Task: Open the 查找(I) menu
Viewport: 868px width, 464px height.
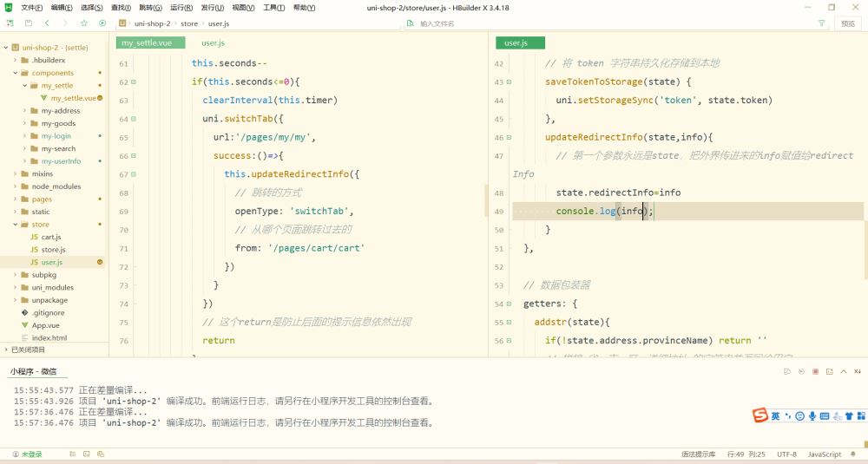Action: coord(121,8)
